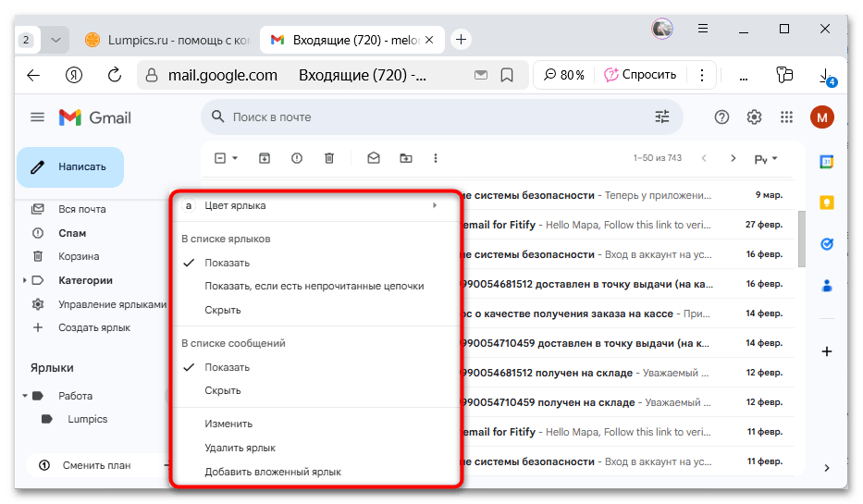Expand the Категории tree item
The image size is (863, 504).
point(24,280)
